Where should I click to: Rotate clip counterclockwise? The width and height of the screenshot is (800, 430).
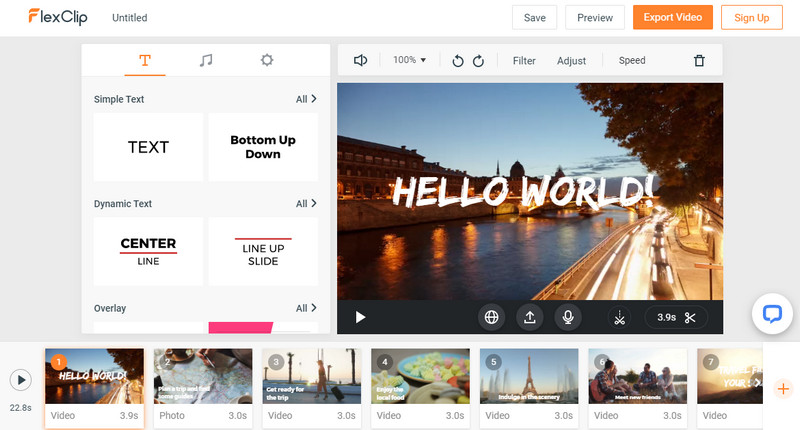(x=458, y=61)
